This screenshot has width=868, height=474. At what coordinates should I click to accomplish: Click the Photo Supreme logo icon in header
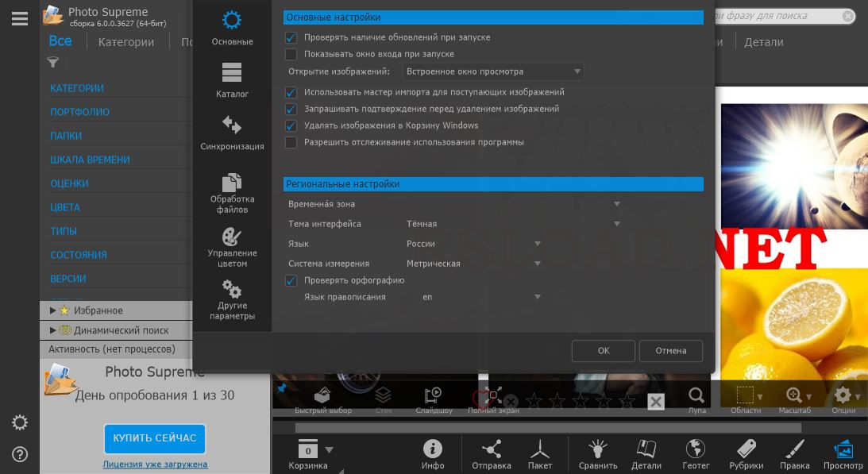(53, 15)
